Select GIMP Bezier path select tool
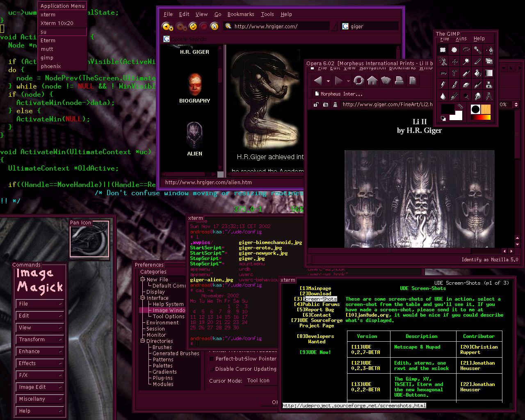 click(x=489, y=50)
